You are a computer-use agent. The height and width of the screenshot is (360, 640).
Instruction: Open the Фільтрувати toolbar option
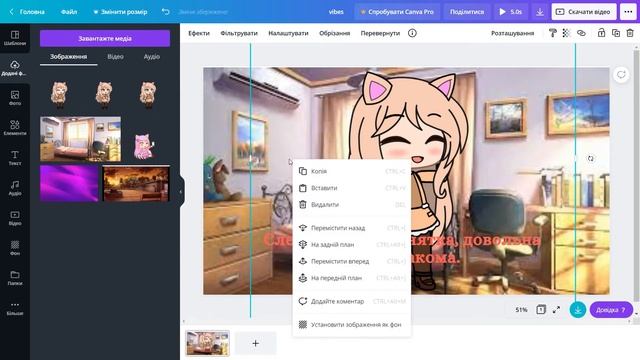coord(239,33)
